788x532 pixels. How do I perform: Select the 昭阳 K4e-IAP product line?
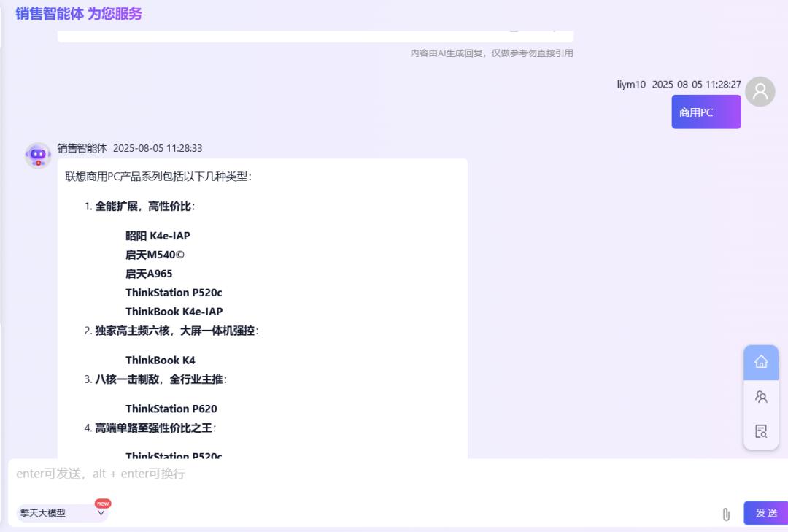(158, 236)
